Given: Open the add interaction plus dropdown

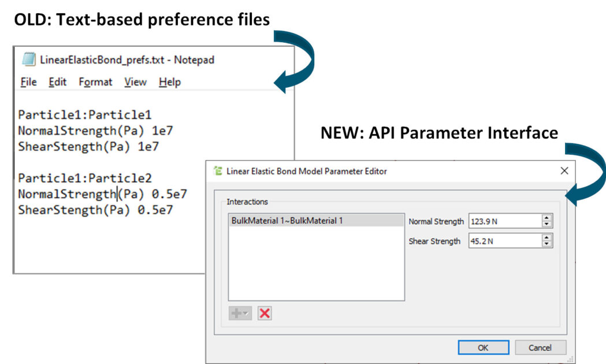Looking at the screenshot, I should point(240,313).
